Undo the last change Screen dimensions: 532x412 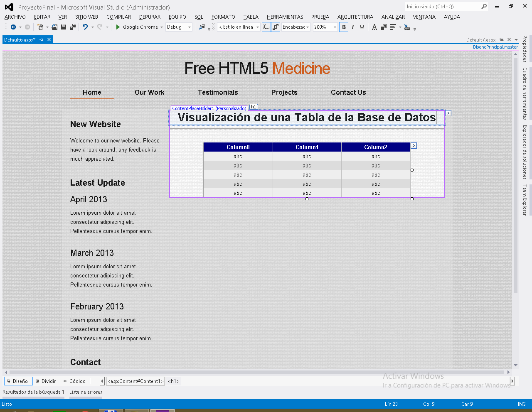pyautogui.click(x=85, y=27)
